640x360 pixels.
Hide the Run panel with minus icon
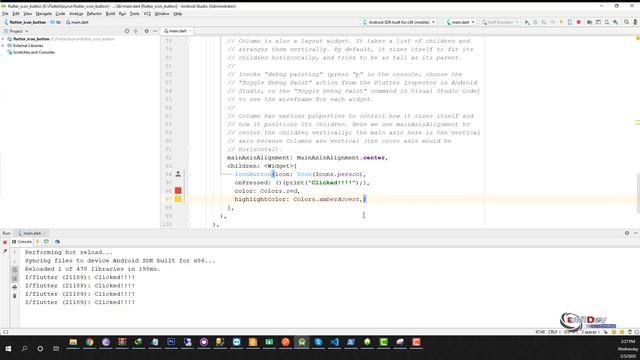(636, 233)
